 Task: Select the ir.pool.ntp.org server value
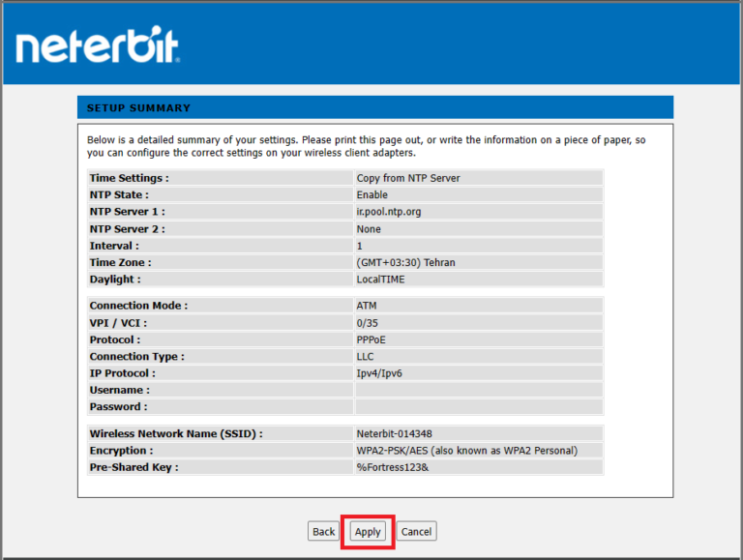tap(388, 212)
